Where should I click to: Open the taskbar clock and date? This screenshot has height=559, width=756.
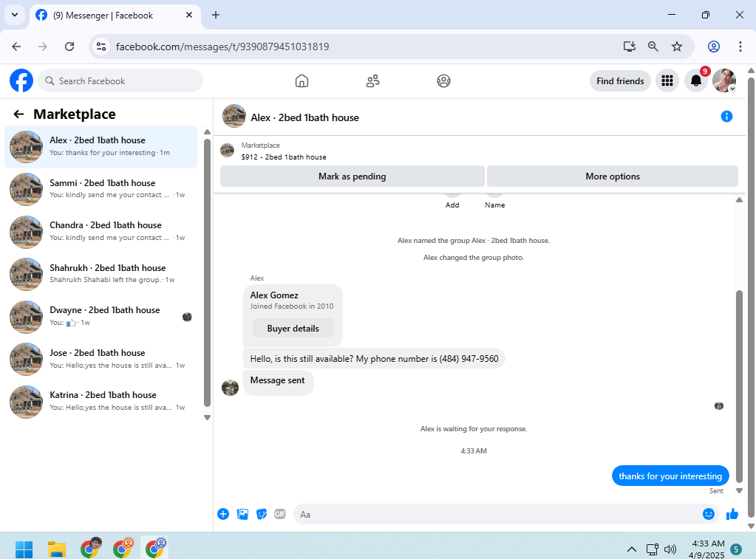707,549
